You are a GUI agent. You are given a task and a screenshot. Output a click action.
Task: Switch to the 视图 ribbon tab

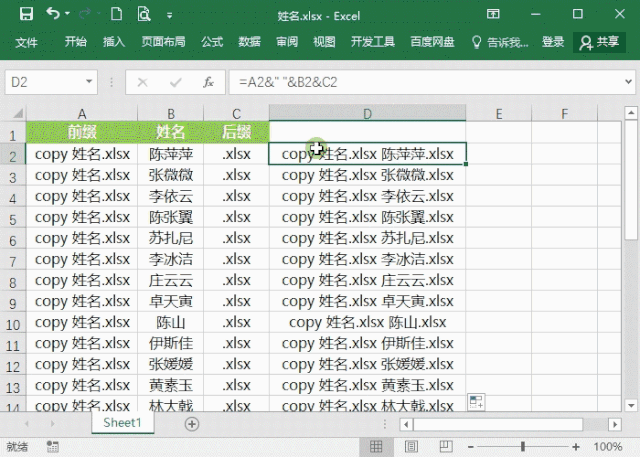[324, 42]
